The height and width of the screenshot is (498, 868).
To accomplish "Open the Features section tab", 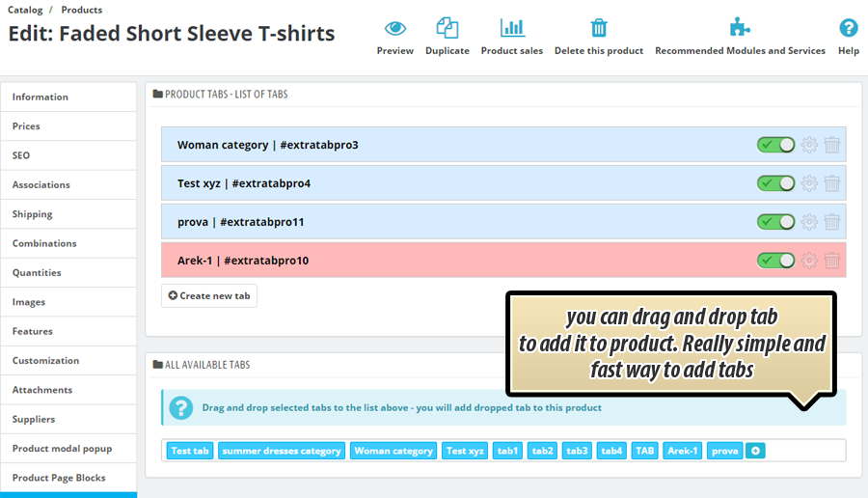I will click(x=68, y=332).
